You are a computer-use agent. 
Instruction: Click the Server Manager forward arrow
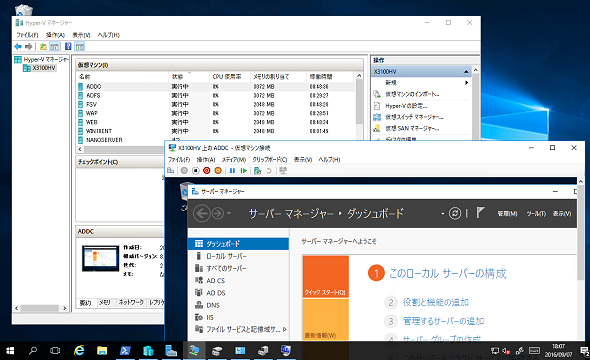(x=218, y=214)
